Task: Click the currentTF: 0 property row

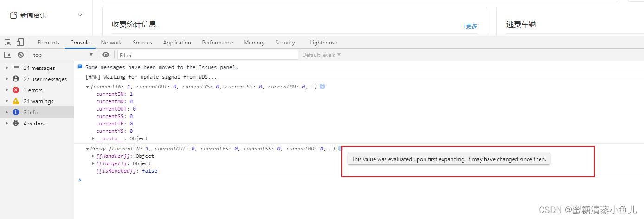Action: (114, 124)
